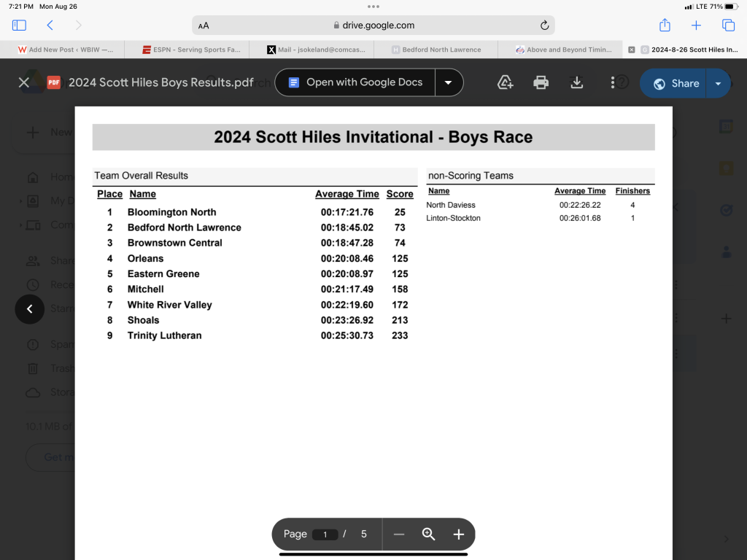Expand the Share options dropdown arrow
Screen dimensions: 747x560
pyautogui.click(x=719, y=83)
